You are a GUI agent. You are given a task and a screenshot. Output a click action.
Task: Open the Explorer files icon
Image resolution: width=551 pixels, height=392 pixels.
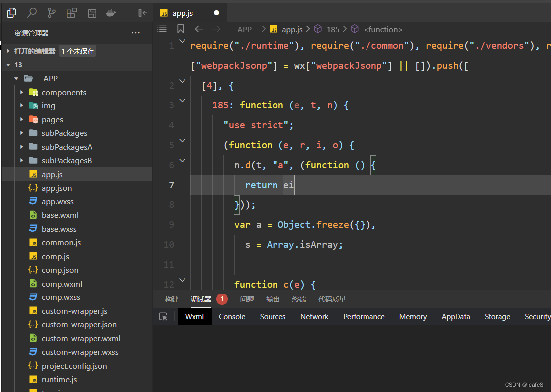click(x=11, y=13)
